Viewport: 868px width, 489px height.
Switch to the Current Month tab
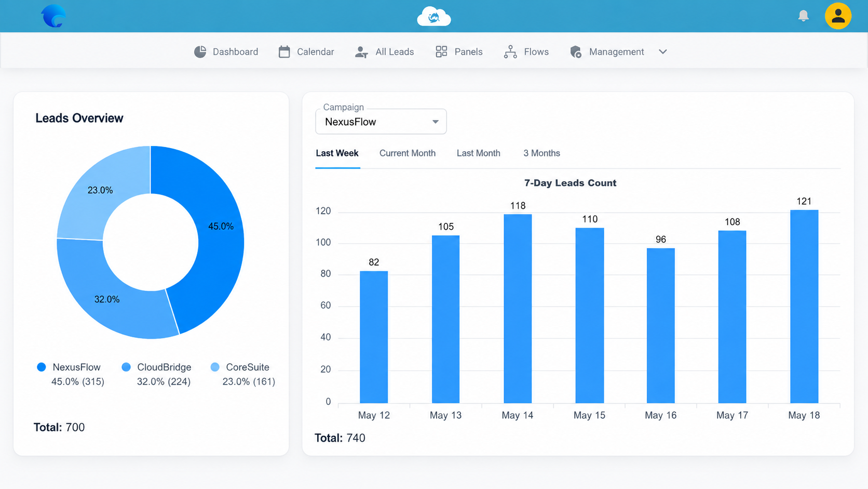pos(408,153)
